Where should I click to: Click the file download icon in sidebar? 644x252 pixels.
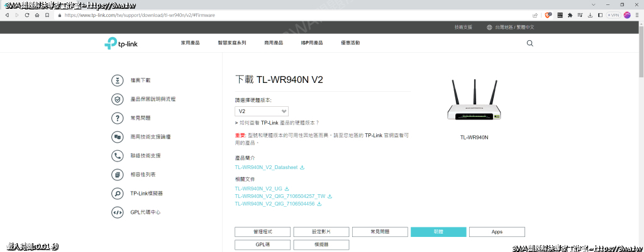[117, 80]
